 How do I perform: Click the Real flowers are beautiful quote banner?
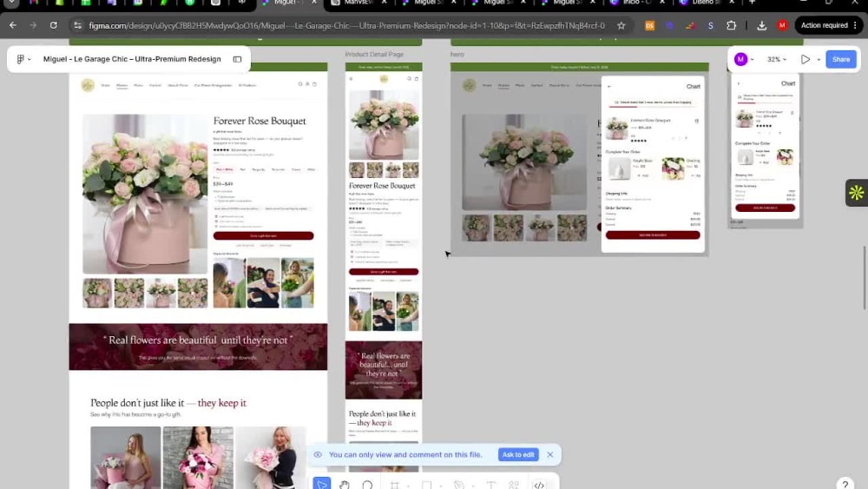198,347
